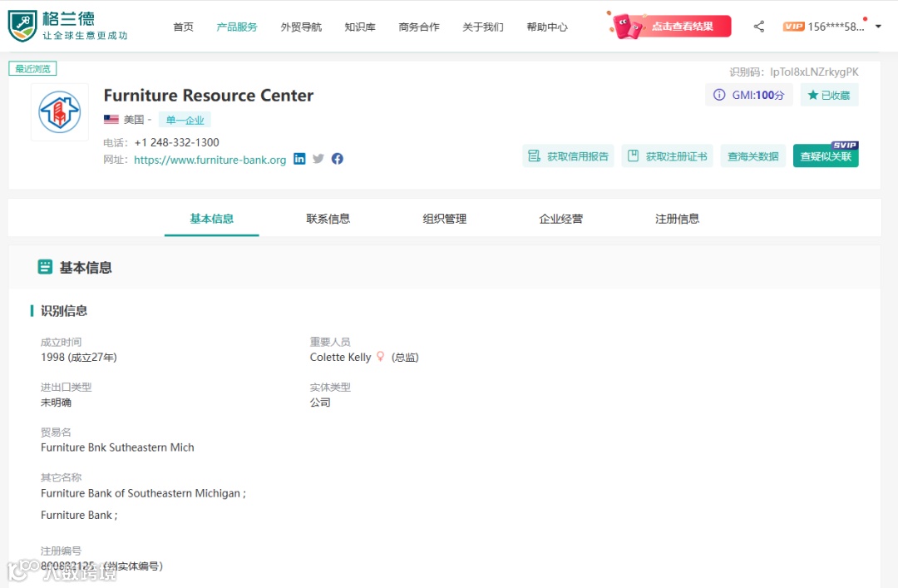This screenshot has height=588, width=898.
Task: Open the Facebook icon link
Action: point(338,159)
